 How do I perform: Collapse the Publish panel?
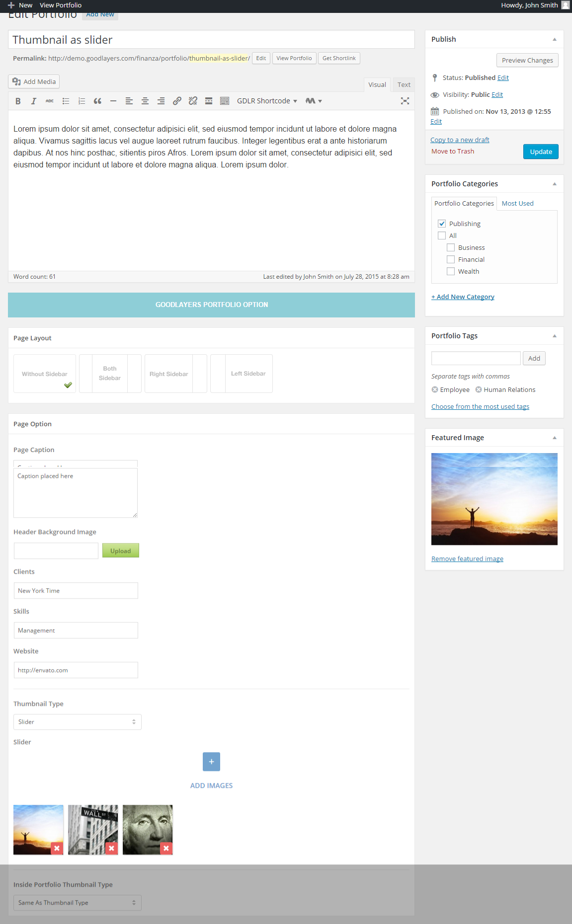pos(555,39)
